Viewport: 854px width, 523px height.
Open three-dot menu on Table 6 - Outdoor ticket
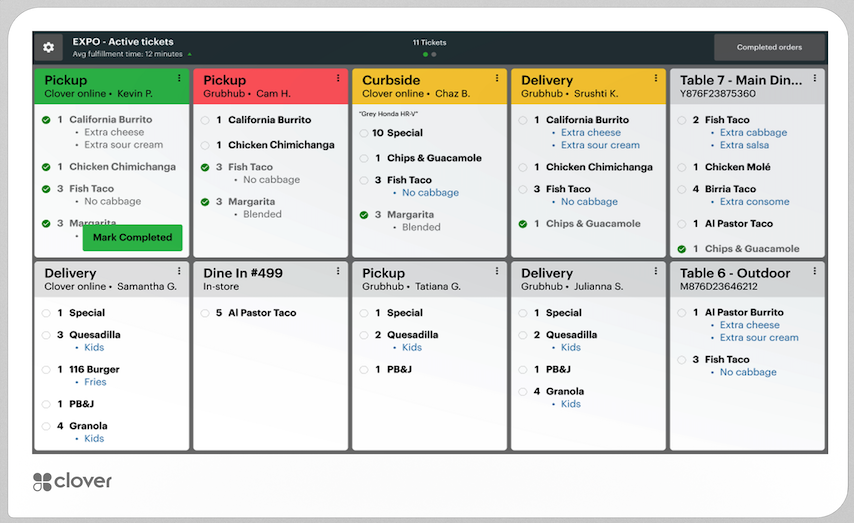pos(815,271)
